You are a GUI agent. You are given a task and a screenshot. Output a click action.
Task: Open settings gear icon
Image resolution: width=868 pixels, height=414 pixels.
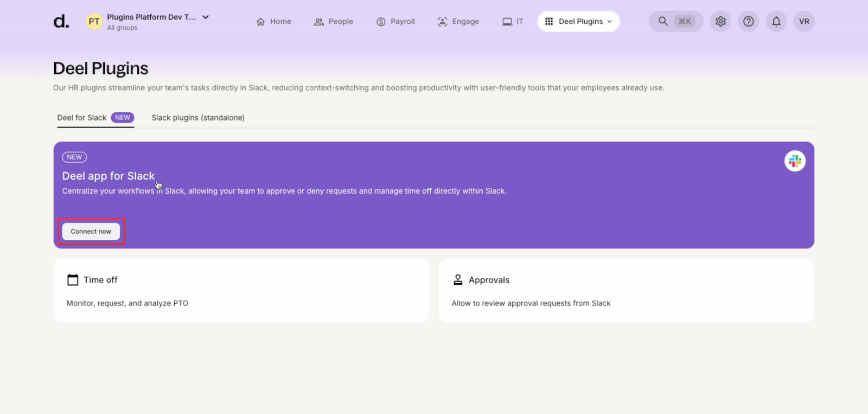point(720,21)
